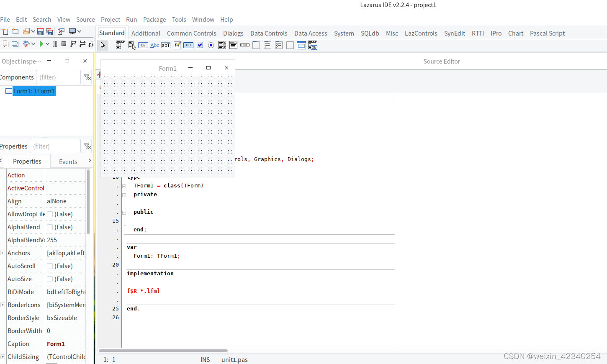Image resolution: width=607 pixels, height=364 pixels.
Task: Pick the TRadioButton component icon
Action: point(211,45)
